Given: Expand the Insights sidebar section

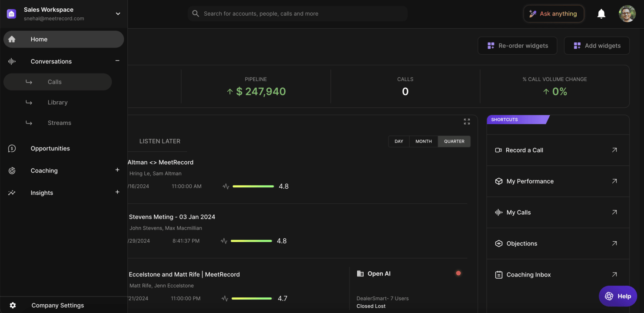Looking at the screenshot, I should tap(117, 192).
